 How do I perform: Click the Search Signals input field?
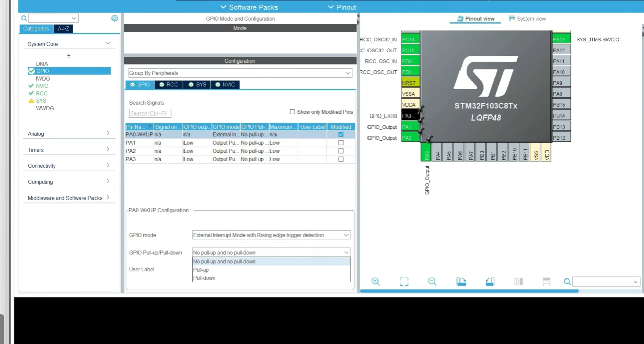click(150, 113)
